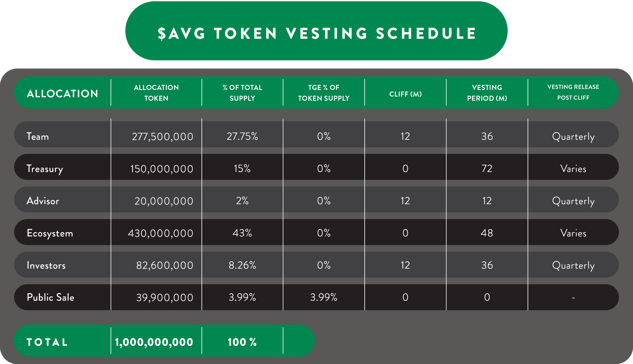Click the VESTING RELEASE POST CLIFF header

tap(573, 92)
